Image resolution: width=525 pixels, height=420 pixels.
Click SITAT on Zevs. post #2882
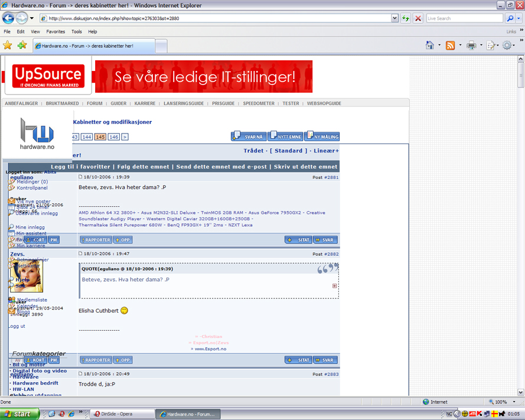(x=298, y=360)
